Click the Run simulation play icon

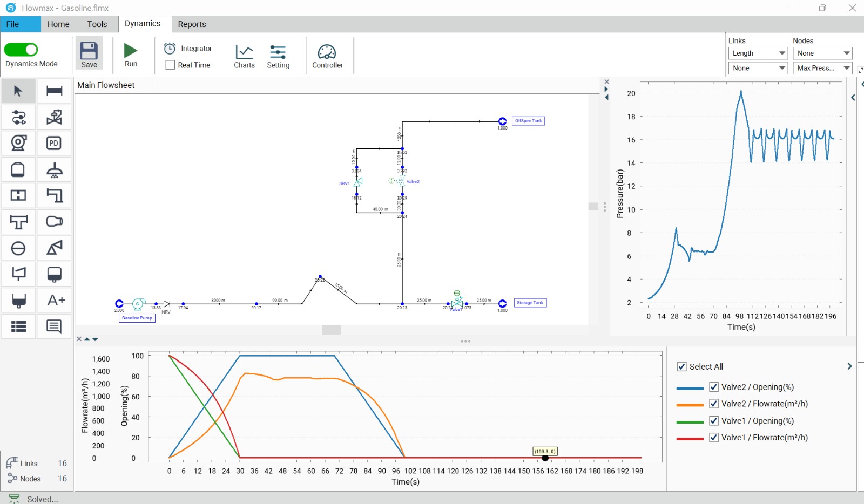click(x=131, y=51)
